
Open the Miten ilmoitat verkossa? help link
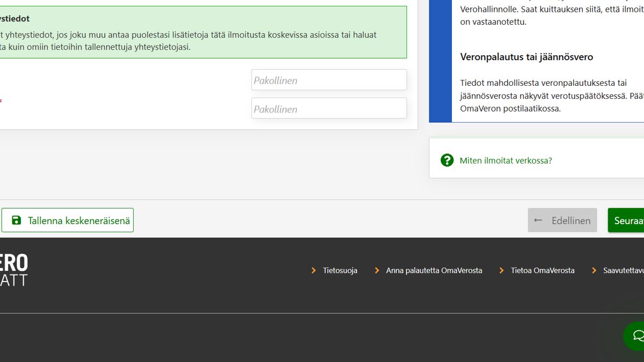506,160
